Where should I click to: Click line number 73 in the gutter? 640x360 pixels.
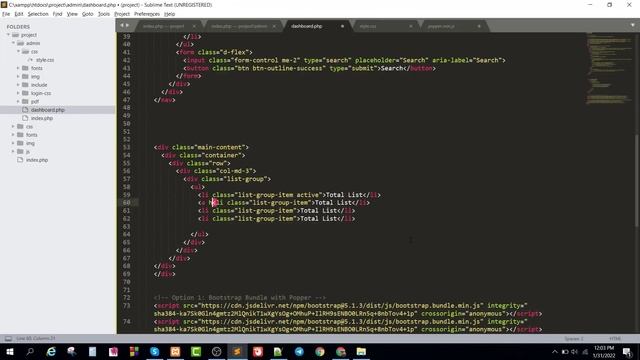pyautogui.click(x=127, y=306)
